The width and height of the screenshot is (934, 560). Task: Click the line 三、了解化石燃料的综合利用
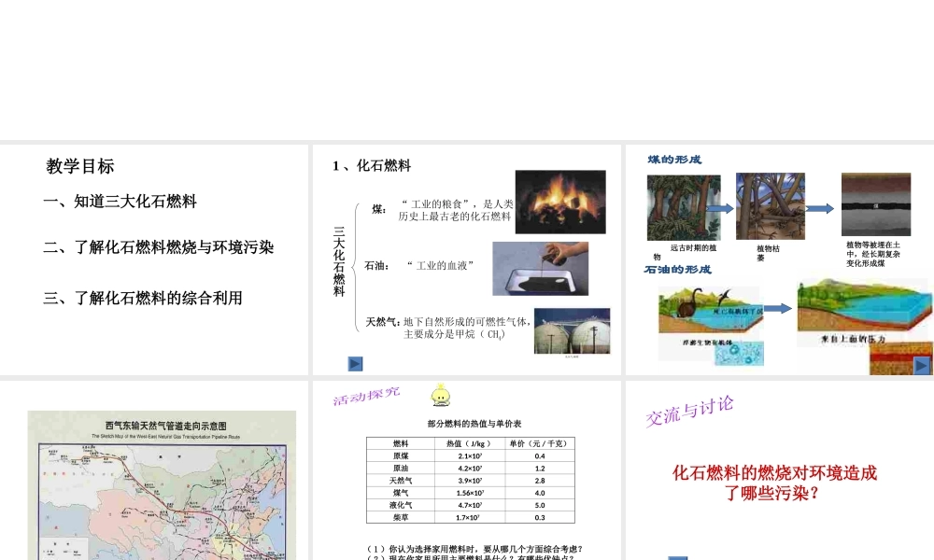(143, 298)
